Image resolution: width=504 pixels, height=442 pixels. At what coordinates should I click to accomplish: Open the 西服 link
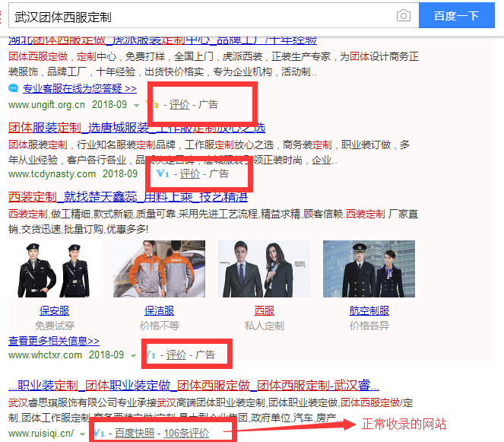click(265, 310)
